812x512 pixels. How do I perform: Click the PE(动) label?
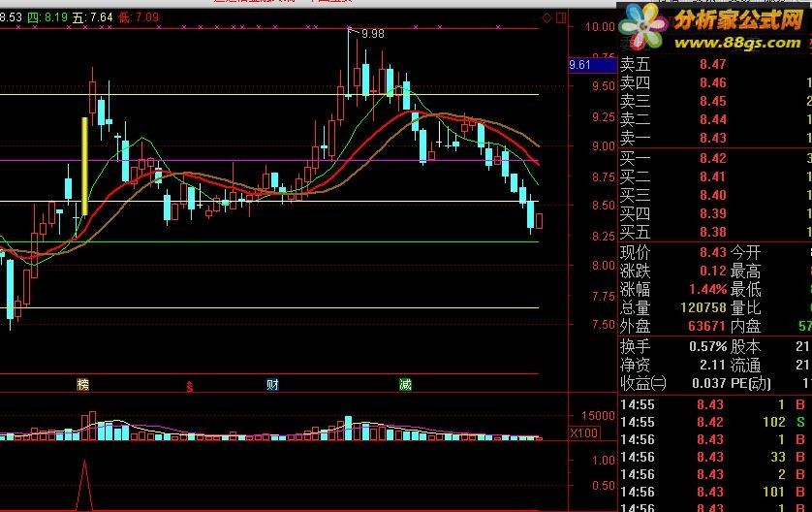751,383
